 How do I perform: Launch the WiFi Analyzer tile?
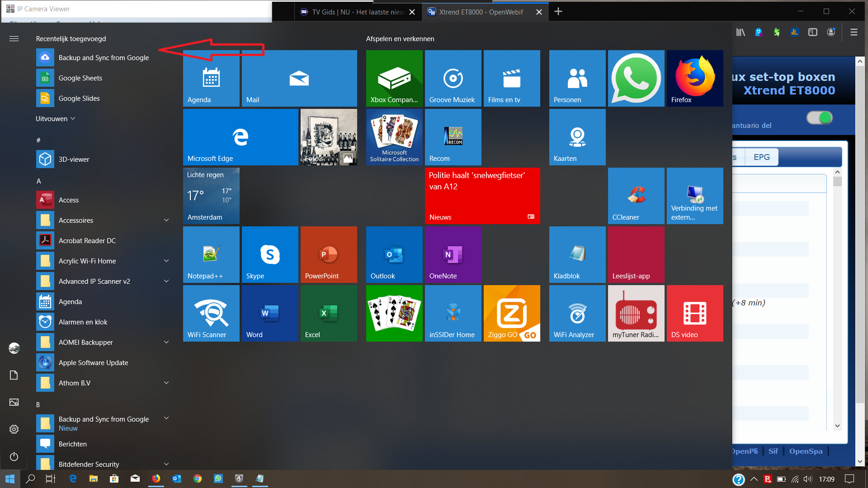(x=577, y=313)
